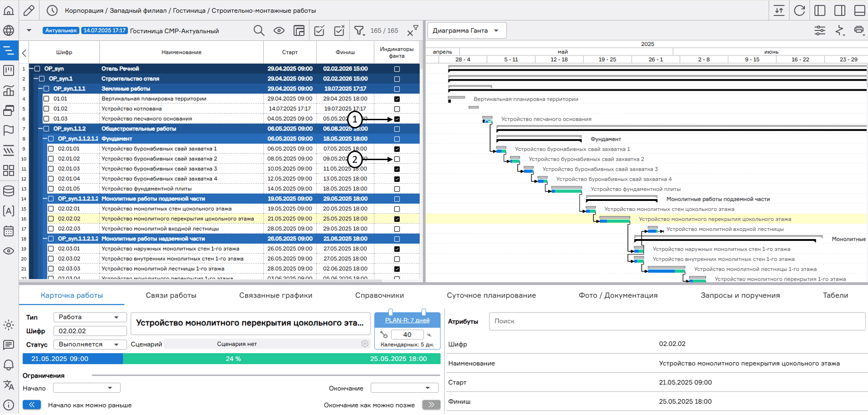Image resolution: width=868 pixels, height=415 pixels.
Task: Click the Атрибуты search field
Action: tap(677, 321)
